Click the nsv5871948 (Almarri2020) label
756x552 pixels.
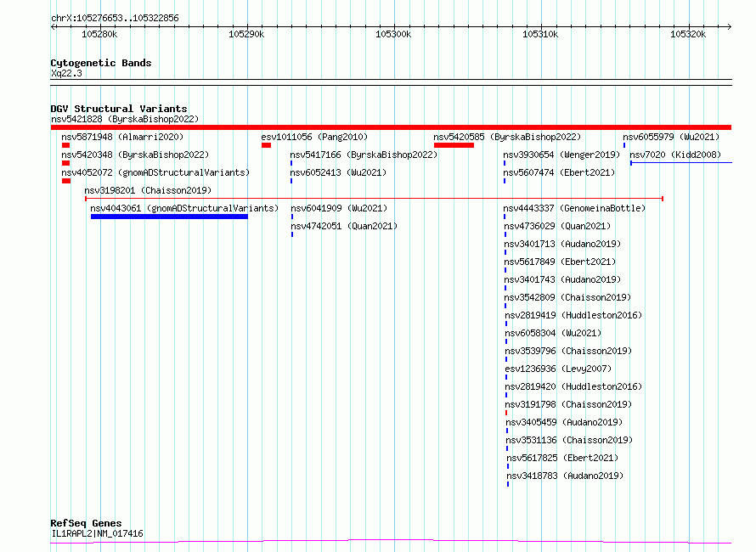pos(122,137)
